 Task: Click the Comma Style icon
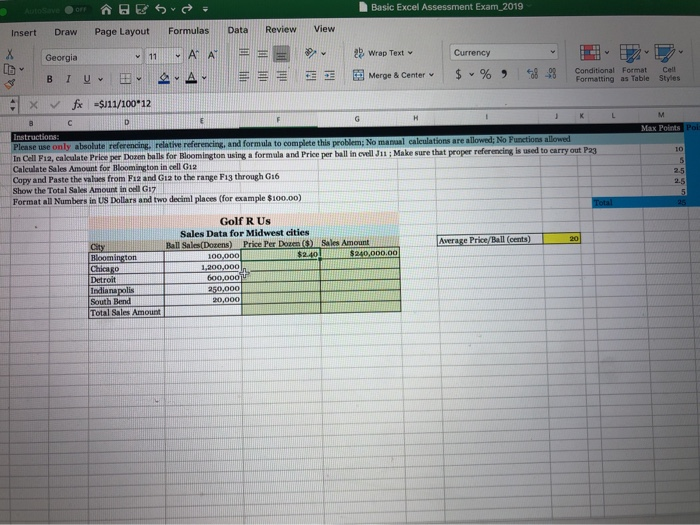[504, 74]
